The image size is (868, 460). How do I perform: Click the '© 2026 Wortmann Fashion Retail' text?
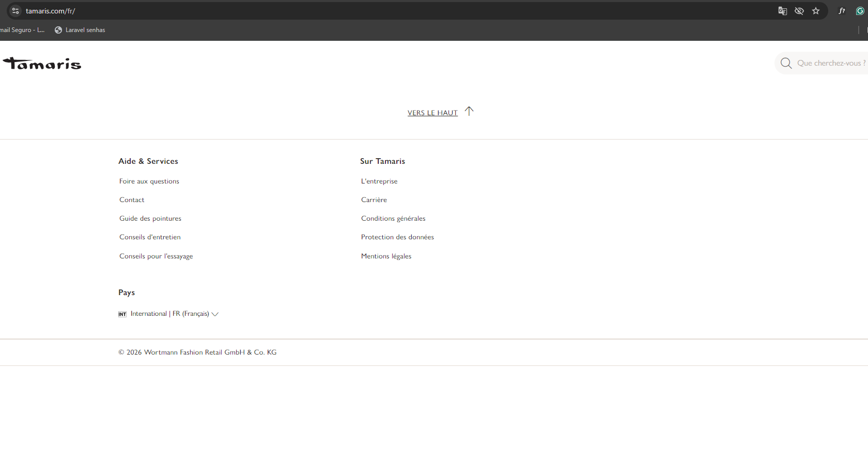197,352
